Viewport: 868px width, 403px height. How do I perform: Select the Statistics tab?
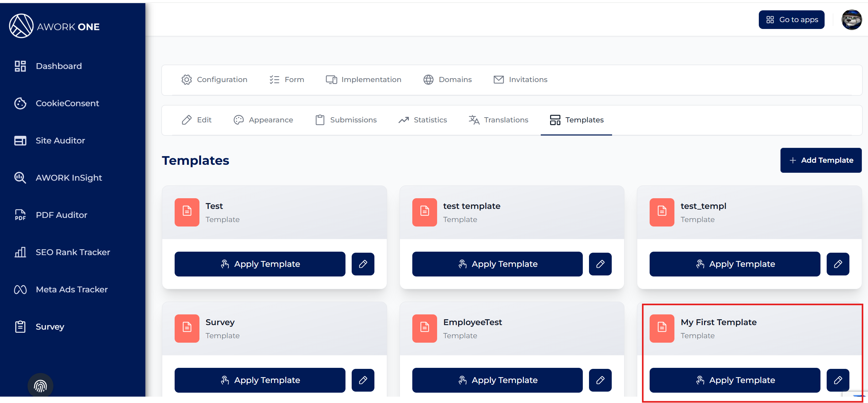click(423, 120)
